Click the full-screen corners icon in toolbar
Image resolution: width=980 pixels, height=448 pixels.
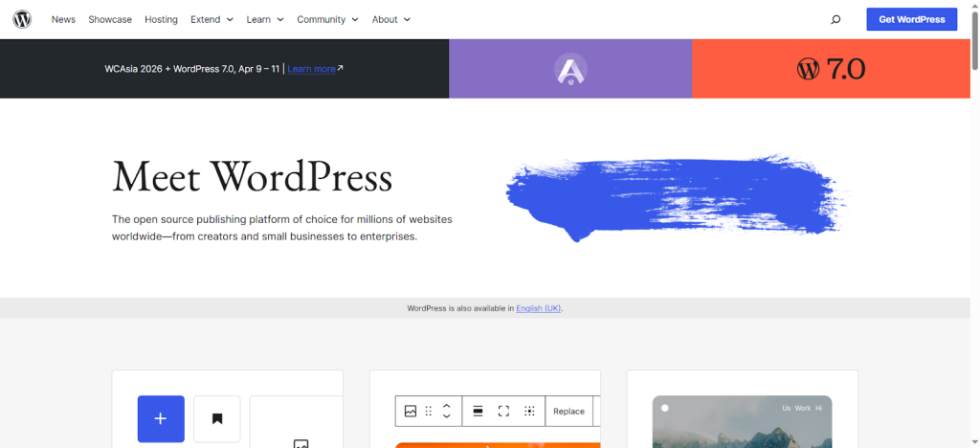click(x=503, y=411)
